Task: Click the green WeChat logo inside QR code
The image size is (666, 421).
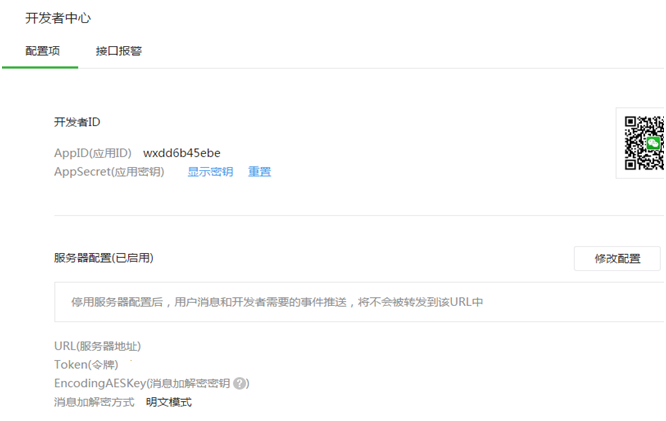Action: [x=653, y=143]
